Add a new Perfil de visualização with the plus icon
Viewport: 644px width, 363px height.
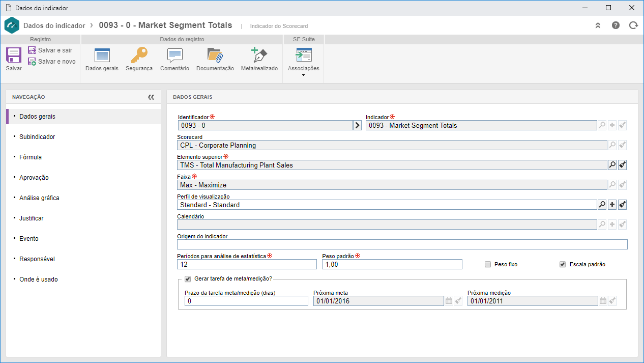tap(612, 205)
